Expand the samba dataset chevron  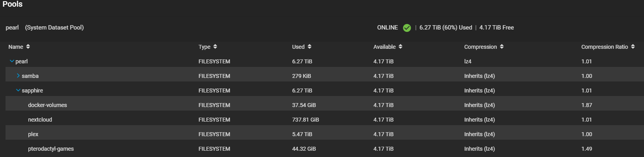18,76
